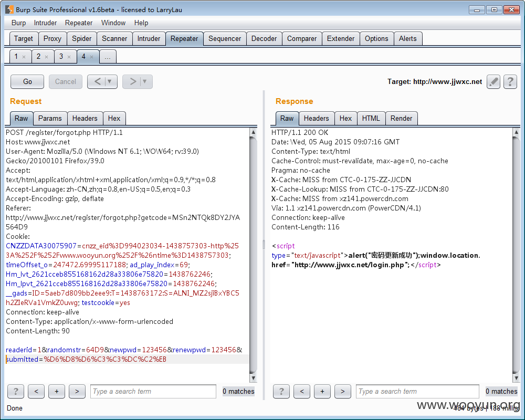
Task: Click the Burp Suite title bar icon
Action: coord(9,9)
